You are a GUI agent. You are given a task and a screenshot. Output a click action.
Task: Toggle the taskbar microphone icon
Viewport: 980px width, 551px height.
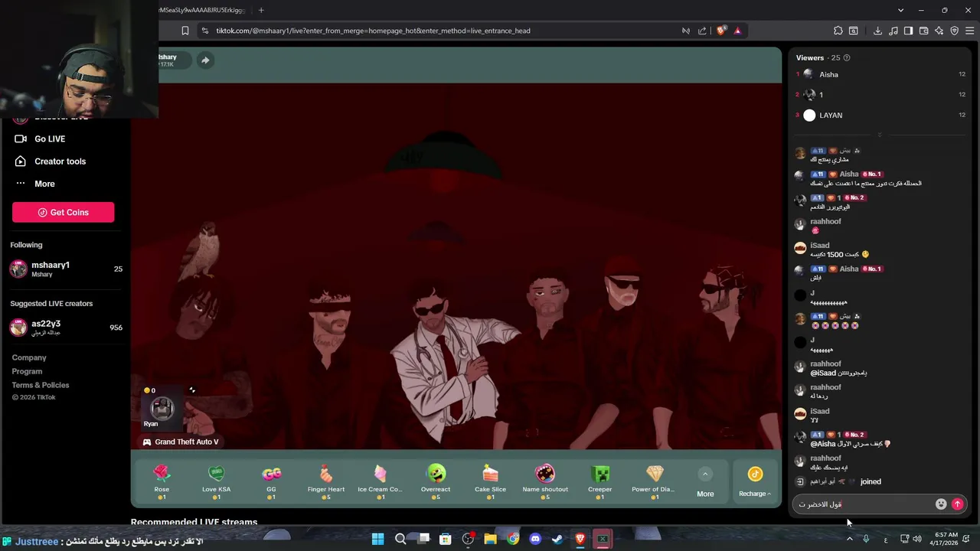[x=866, y=539]
